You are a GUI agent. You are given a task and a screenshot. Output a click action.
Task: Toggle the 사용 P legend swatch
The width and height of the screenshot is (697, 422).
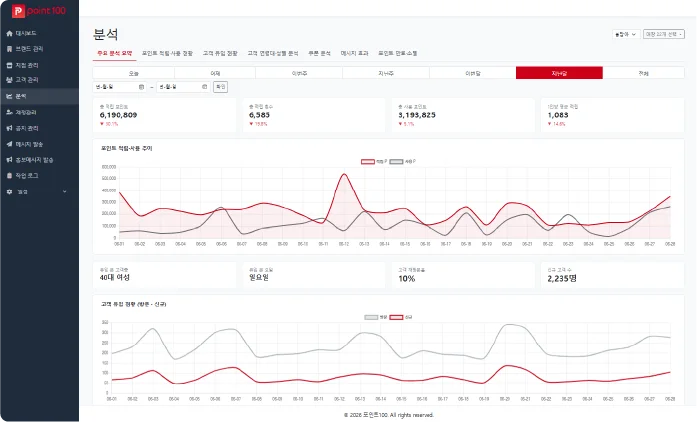click(396, 161)
